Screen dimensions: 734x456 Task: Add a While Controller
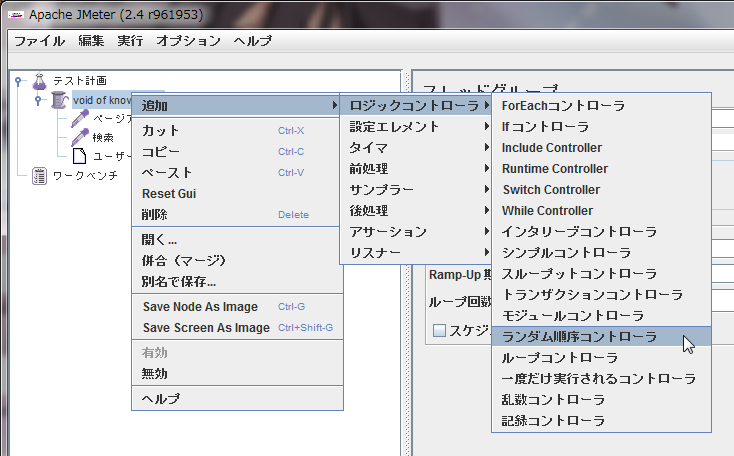click(x=601, y=211)
